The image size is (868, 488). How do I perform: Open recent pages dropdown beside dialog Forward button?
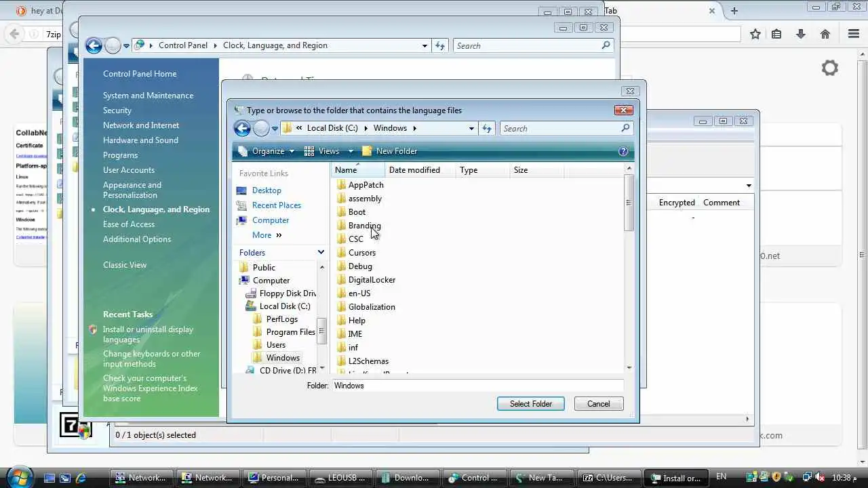(x=275, y=128)
